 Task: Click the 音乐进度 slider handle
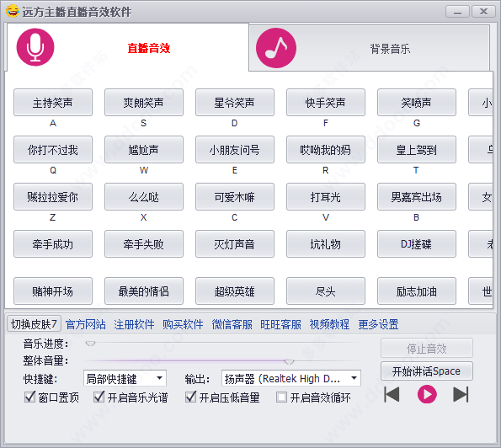click(90, 344)
